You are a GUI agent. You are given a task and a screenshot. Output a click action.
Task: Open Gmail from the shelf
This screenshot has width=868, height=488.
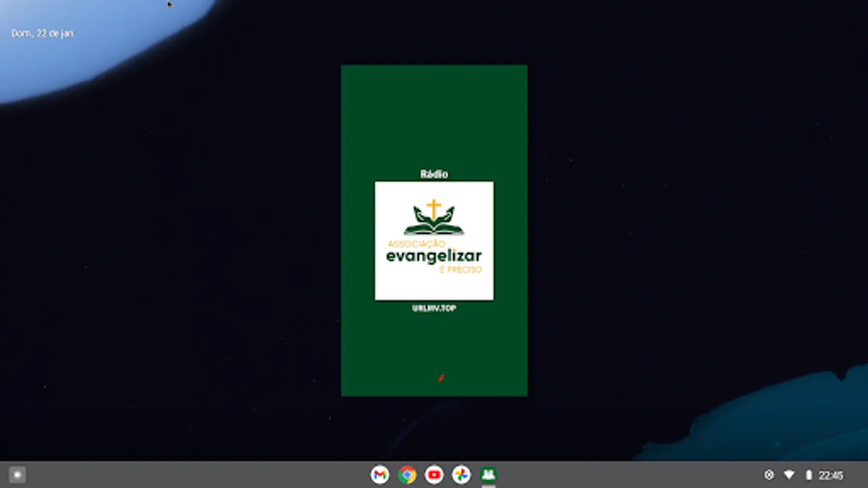point(380,475)
